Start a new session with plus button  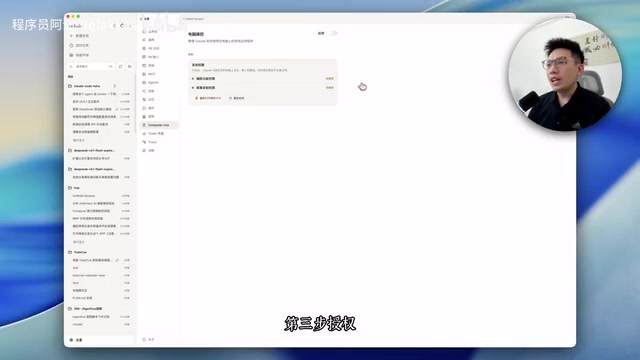click(x=71, y=36)
